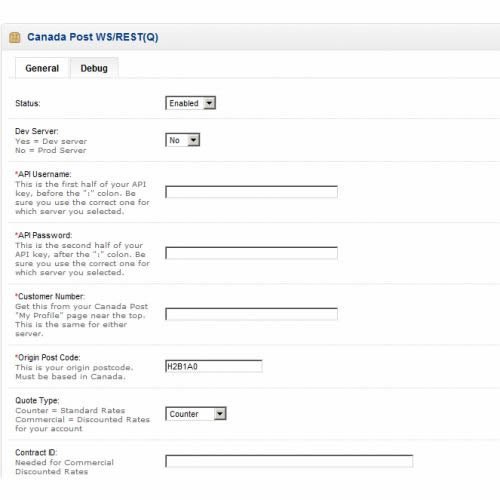Click the *Customer Number: label
The height and width of the screenshot is (500, 500).
[x=50, y=296]
